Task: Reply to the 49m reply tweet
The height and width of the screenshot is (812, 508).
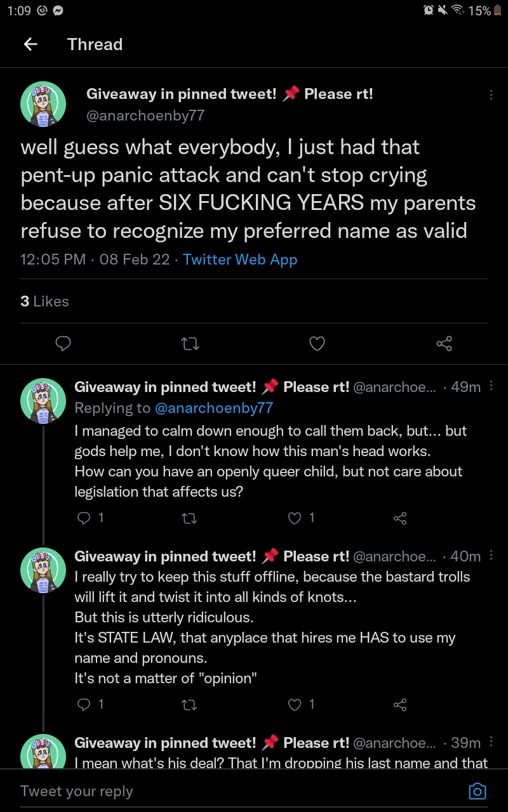Action: 84,518
